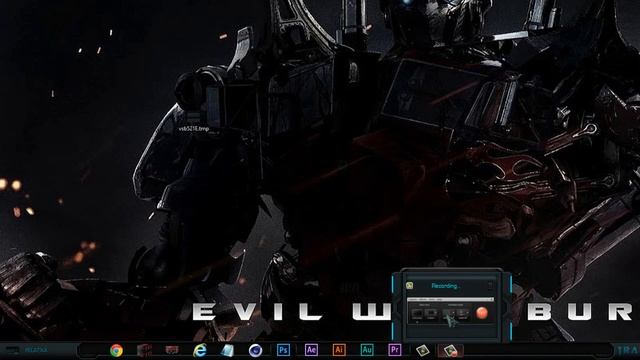This screenshot has width=640, height=360.
Task: Launch Adobe Illustrator (Ai) from the taskbar
Action: click(339, 350)
